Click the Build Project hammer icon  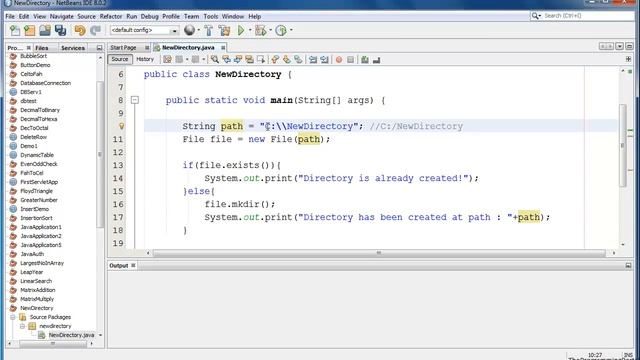(x=209, y=30)
